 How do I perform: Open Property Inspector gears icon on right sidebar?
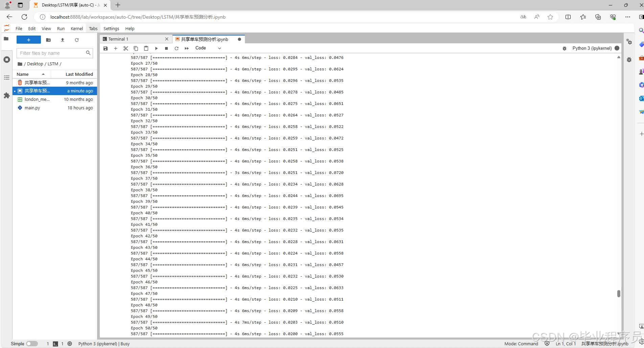pos(629,42)
